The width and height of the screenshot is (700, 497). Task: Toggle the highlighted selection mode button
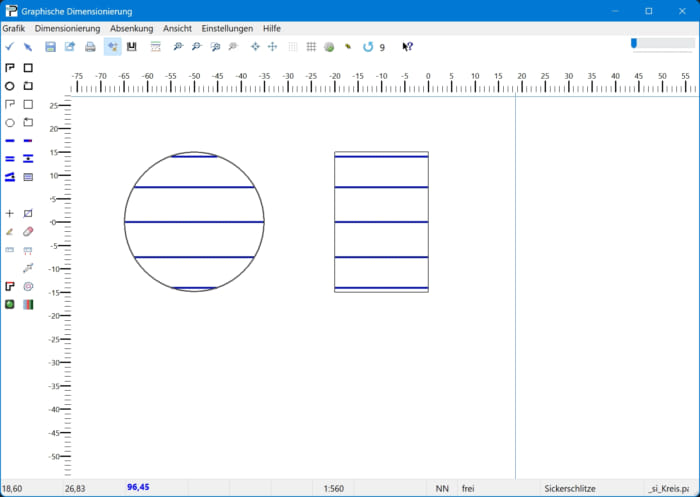pos(112,47)
